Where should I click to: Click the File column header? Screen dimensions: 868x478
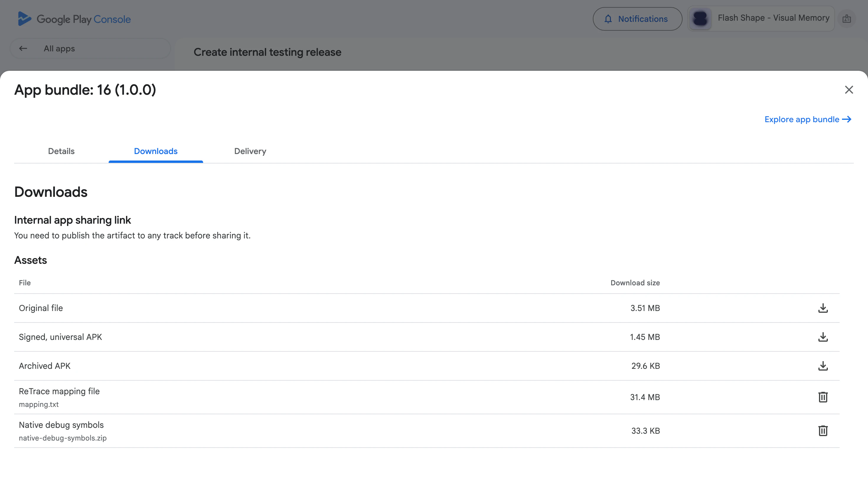tap(25, 283)
